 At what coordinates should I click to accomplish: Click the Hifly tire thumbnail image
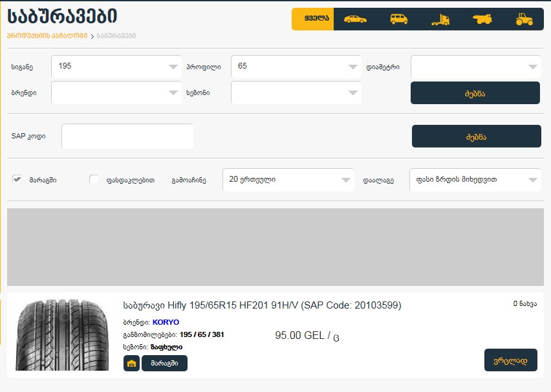[x=62, y=334]
